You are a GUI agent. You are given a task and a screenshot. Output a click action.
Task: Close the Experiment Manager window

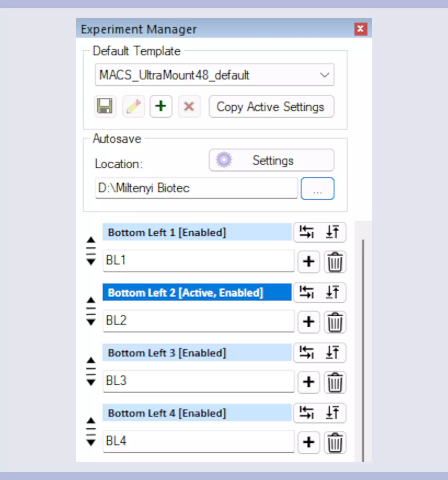click(361, 29)
